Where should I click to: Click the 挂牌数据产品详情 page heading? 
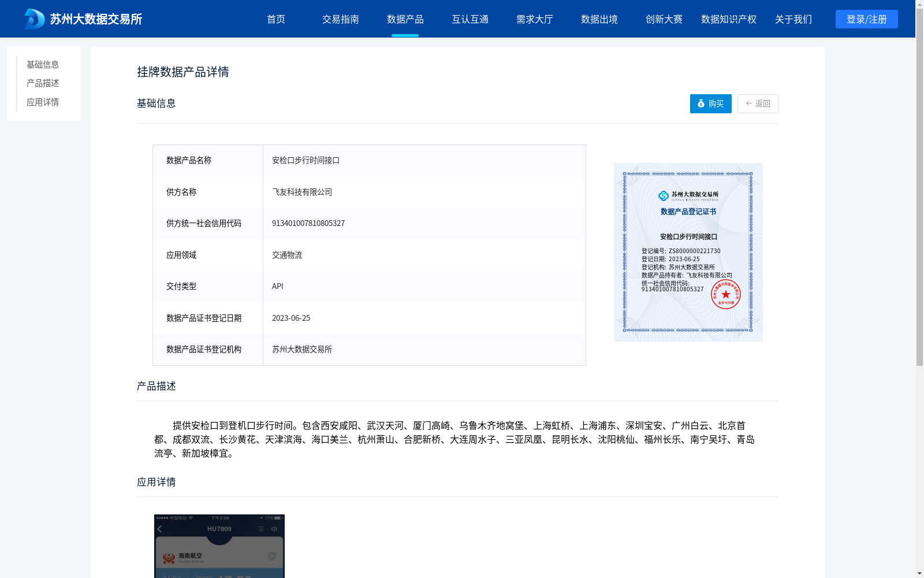183,72
